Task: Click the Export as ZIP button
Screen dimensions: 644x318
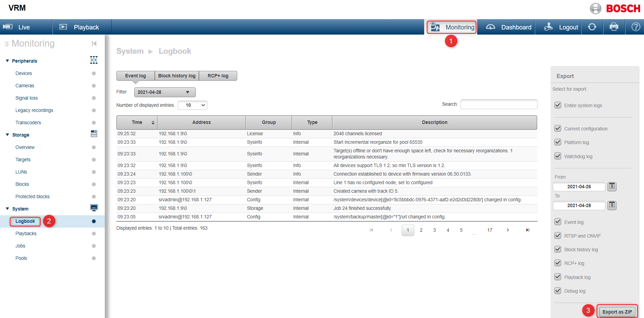Action: pos(617,311)
